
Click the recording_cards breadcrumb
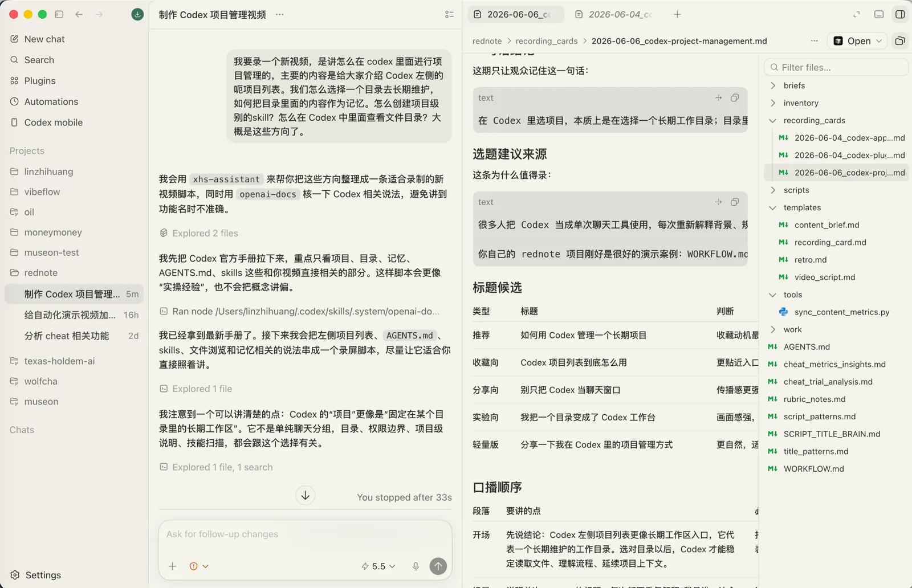pyautogui.click(x=547, y=41)
